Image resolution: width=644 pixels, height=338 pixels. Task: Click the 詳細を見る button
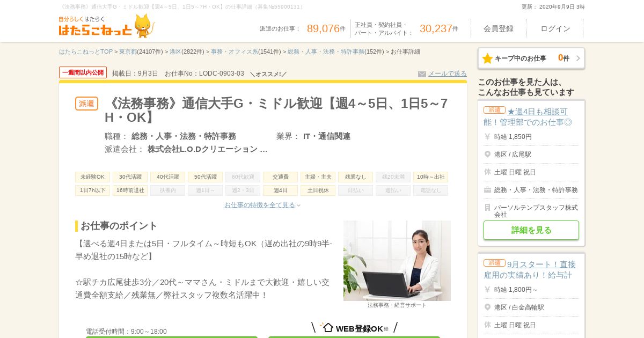(x=531, y=230)
